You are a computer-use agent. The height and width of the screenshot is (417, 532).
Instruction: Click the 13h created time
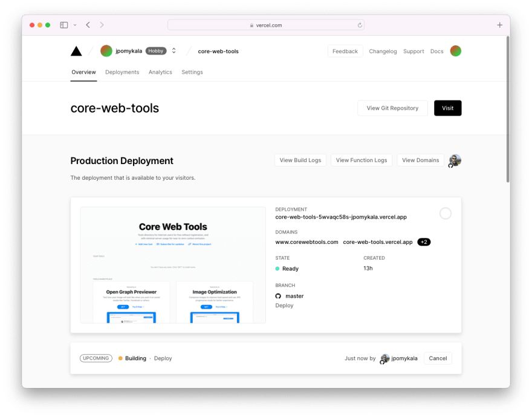tap(368, 268)
